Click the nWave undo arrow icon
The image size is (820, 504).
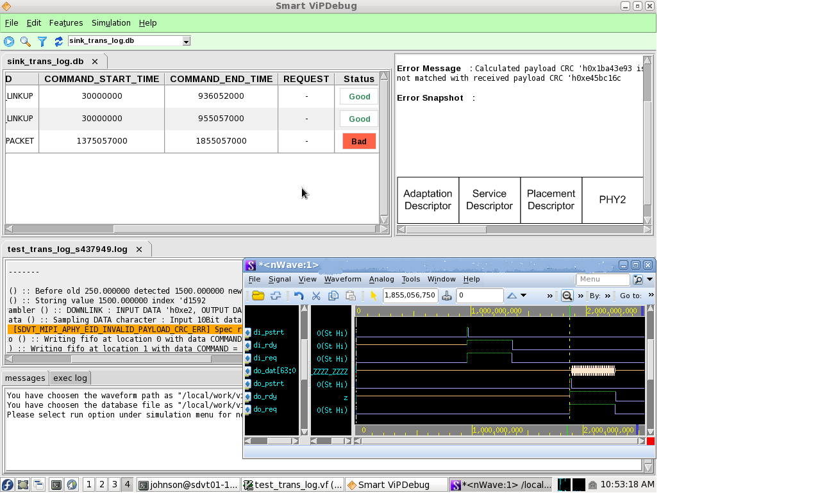coord(299,296)
